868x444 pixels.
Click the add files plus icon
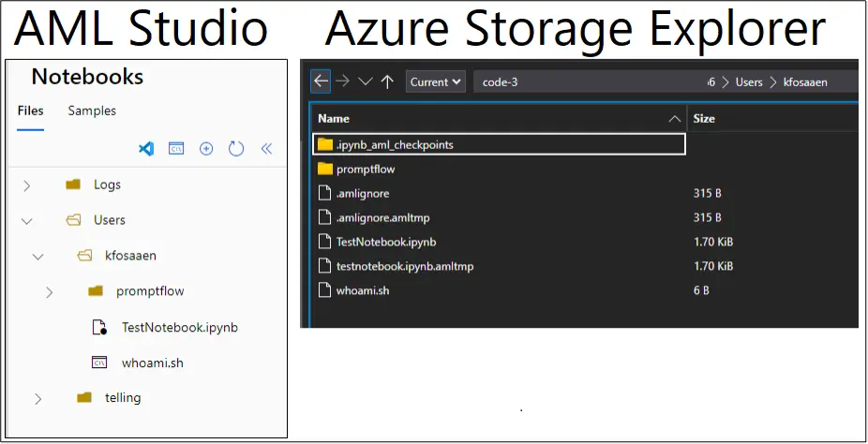tap(206, 148)
